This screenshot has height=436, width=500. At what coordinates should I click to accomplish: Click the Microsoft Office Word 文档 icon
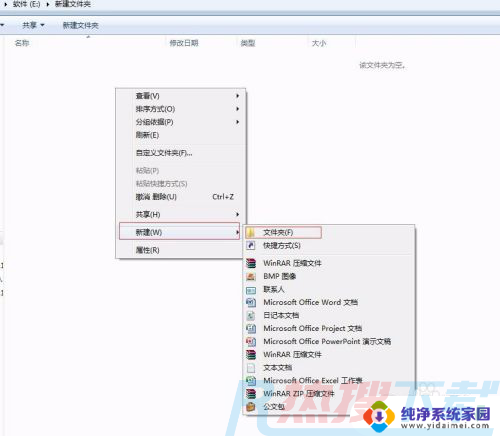(251, 302)
